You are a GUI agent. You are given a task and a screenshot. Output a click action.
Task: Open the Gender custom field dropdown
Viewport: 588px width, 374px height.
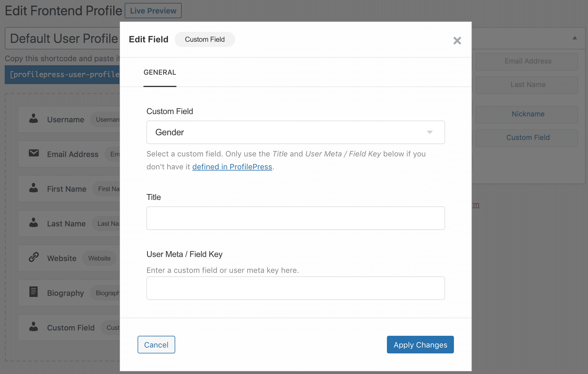[295, 132]
